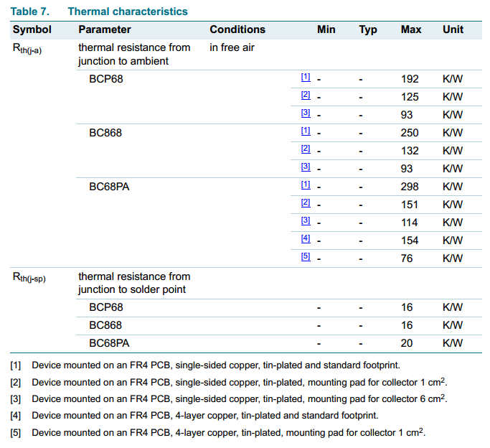Click BCP68 label in junction-to-ambient section

tap(106, 79)
